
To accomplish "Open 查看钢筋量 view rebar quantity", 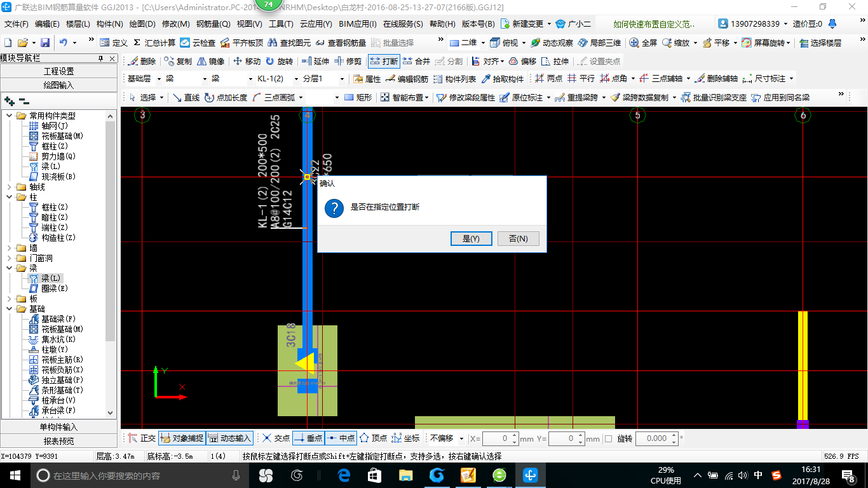I will (x=341, y=43).
